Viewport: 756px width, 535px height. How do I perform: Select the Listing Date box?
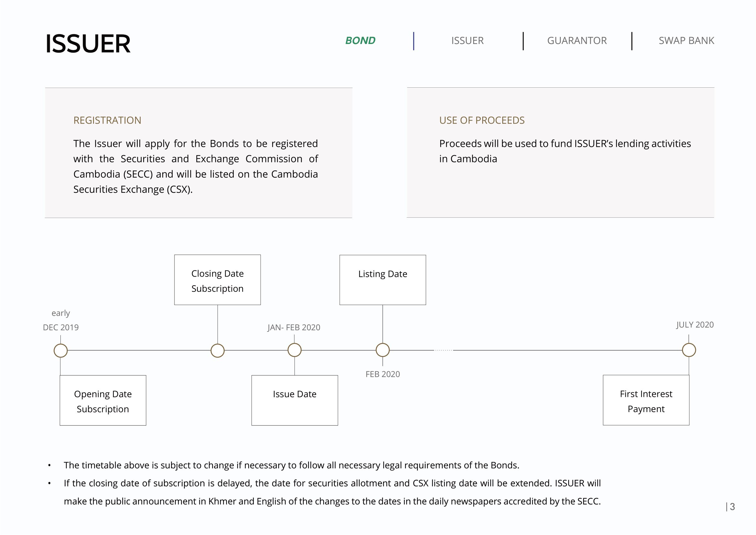(x=382, y=280)
